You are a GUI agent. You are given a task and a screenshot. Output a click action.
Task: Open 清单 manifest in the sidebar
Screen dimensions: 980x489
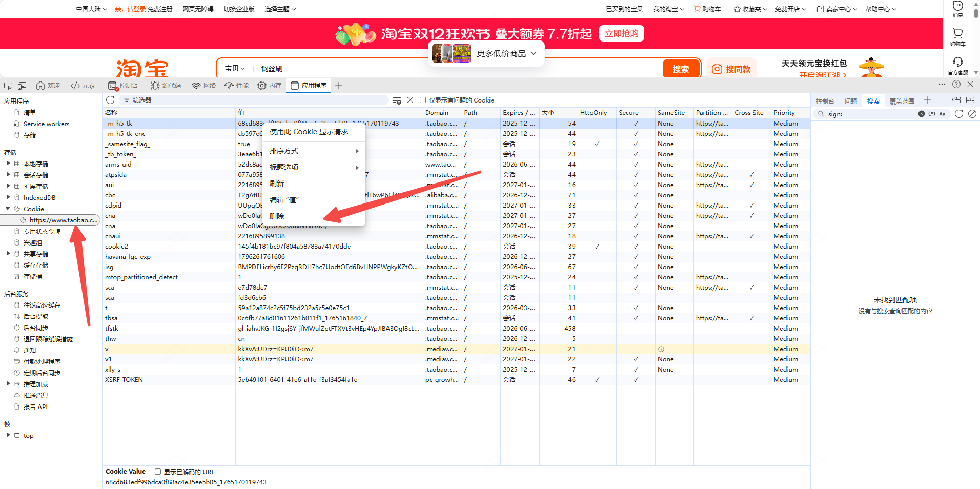[30, 112]
